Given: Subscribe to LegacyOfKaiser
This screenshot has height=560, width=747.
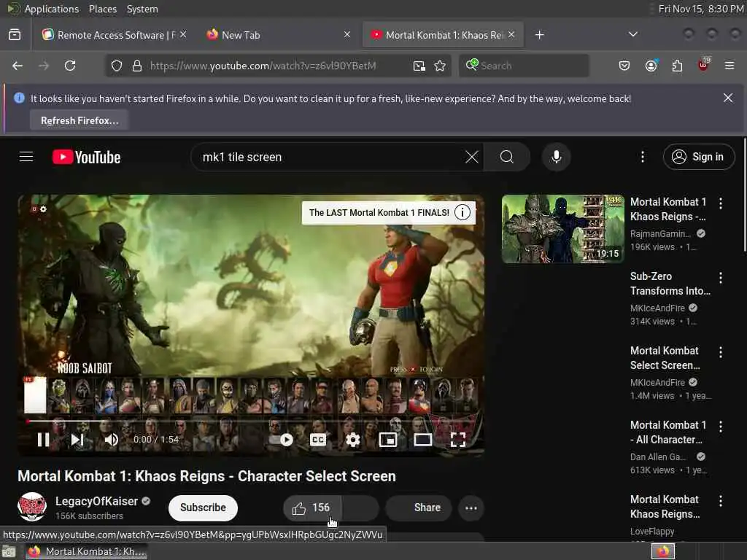Looking at the screenshot, I should pyautogui.click(x=203, y=507).
